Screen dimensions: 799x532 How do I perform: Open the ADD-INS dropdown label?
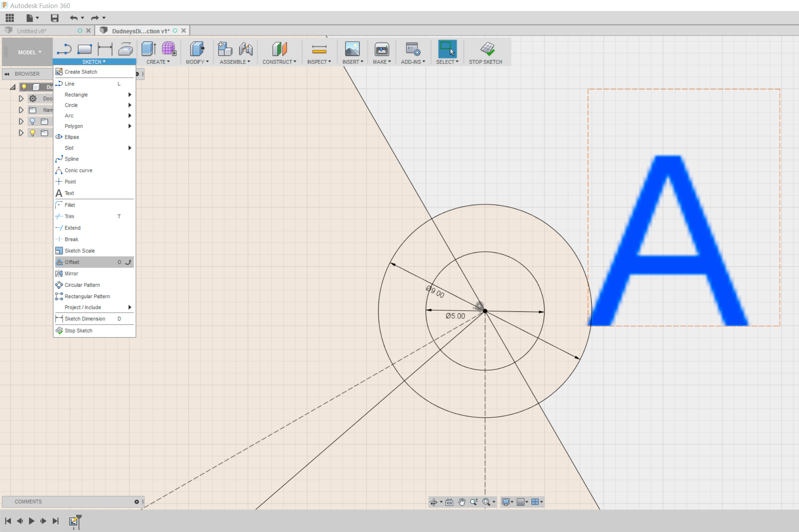(413, 62)
